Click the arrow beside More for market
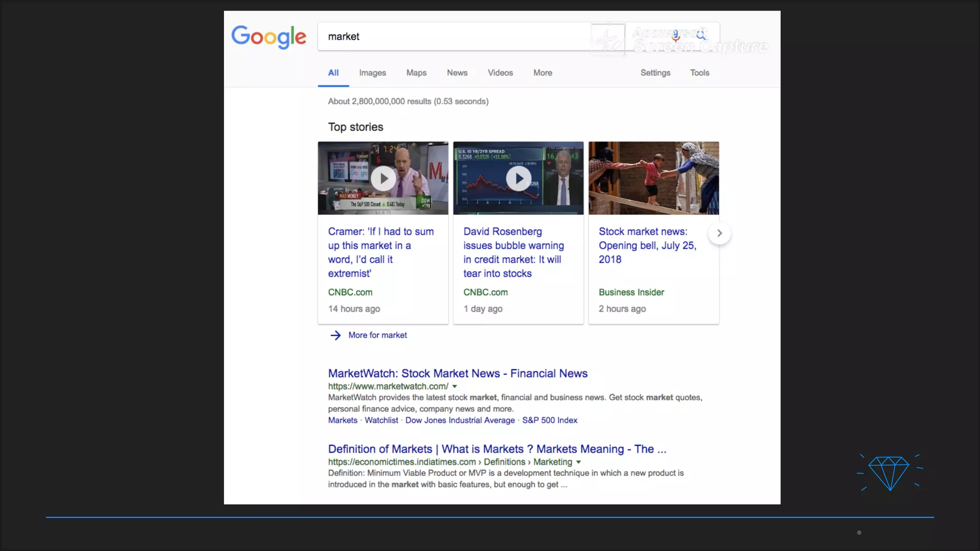 335,335
